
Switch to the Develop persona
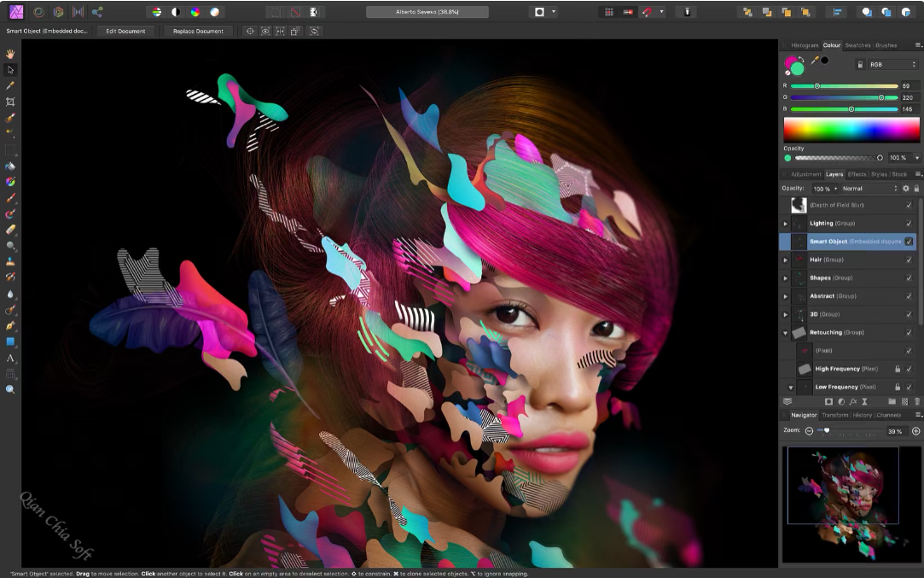coord(58,12)
